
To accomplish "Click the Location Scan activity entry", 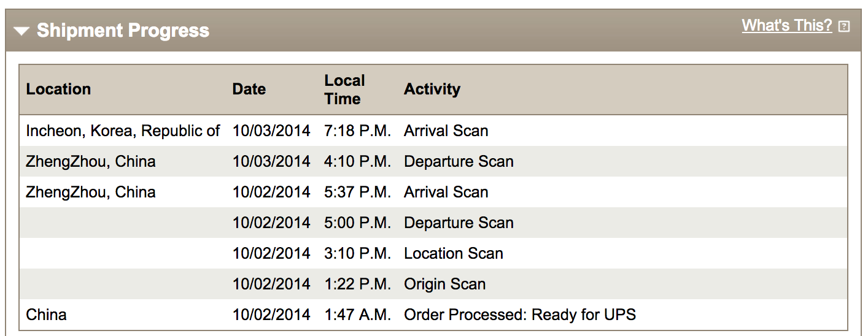I will pyautogui.click(x=453, y=253).
